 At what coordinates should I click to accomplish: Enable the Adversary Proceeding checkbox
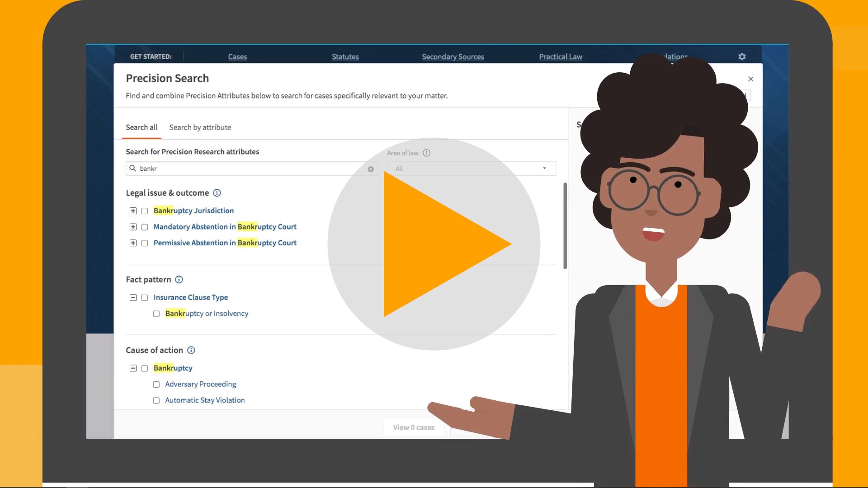pyautogui.click(x=156, y=384)
